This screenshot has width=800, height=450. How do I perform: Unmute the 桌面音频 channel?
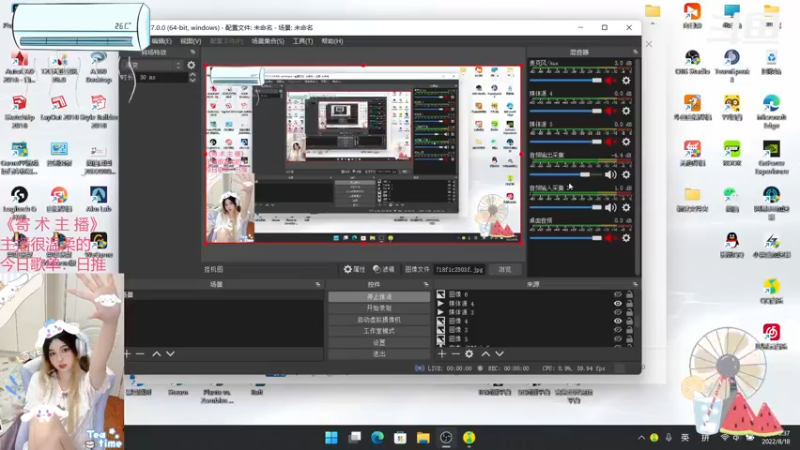[x=610, y=238]
